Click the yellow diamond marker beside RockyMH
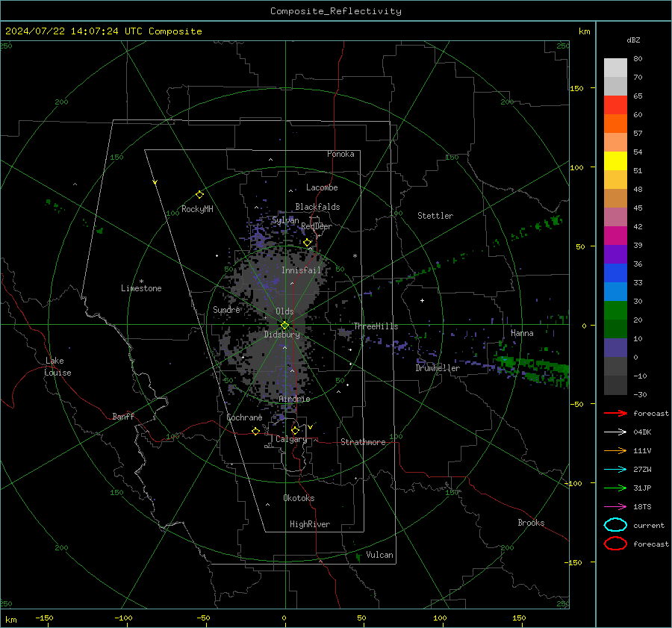 point(199,195)
